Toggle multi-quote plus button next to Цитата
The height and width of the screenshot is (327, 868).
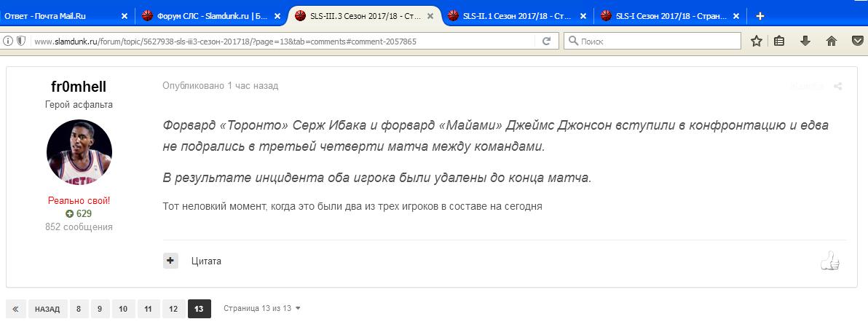coord(170,261)
